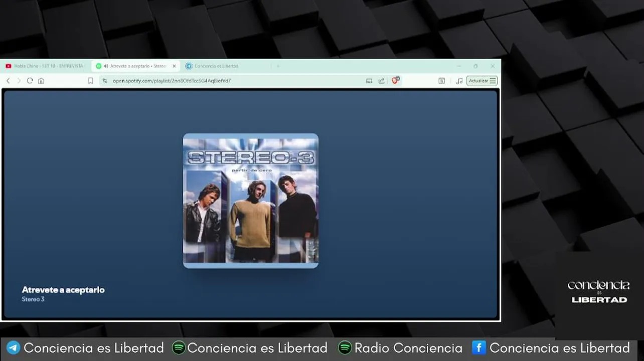Share this page using the share icon

382,81
